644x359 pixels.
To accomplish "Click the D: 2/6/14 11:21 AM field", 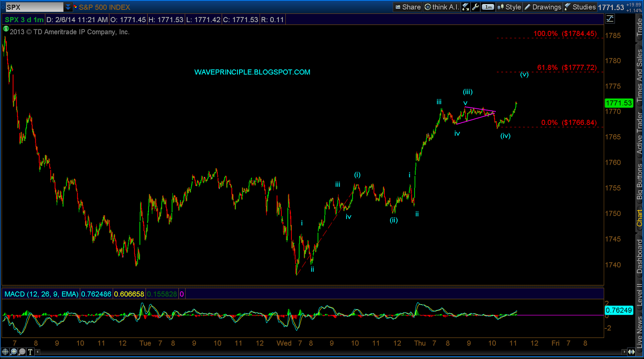I will click(77, 20).
